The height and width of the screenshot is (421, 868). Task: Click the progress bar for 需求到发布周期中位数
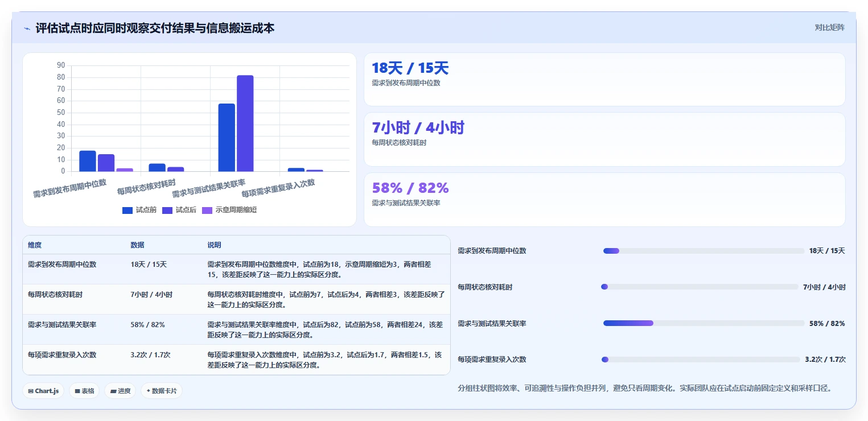(704, 251)
